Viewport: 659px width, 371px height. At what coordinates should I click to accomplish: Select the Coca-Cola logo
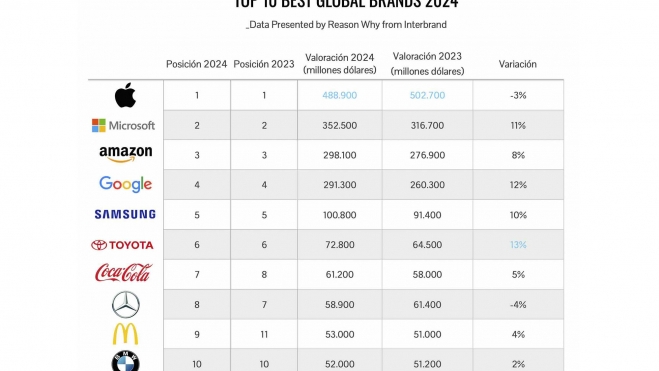click(123, 273)
